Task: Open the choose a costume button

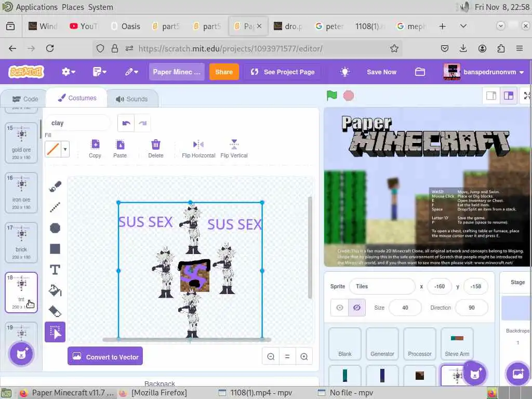Action: (x=21, y=354)
